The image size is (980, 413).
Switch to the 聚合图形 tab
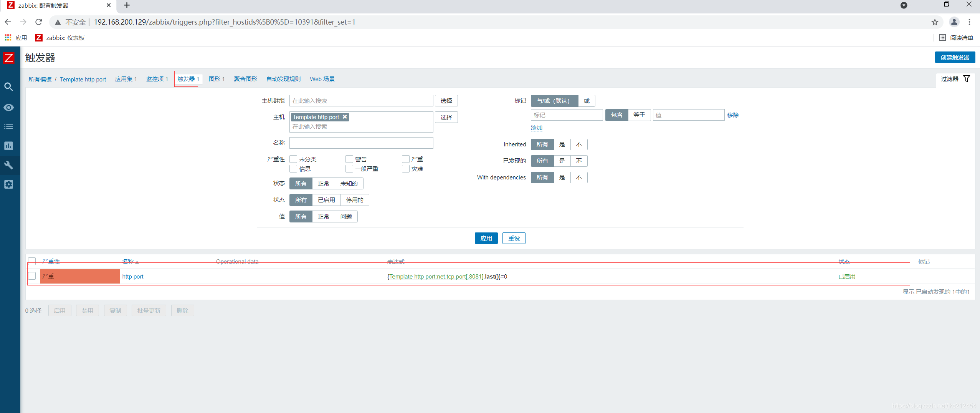coord(246,79)
